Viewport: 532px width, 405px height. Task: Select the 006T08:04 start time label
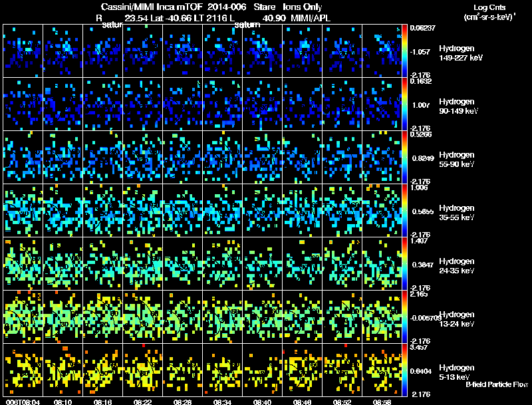[x=23, y=402]
